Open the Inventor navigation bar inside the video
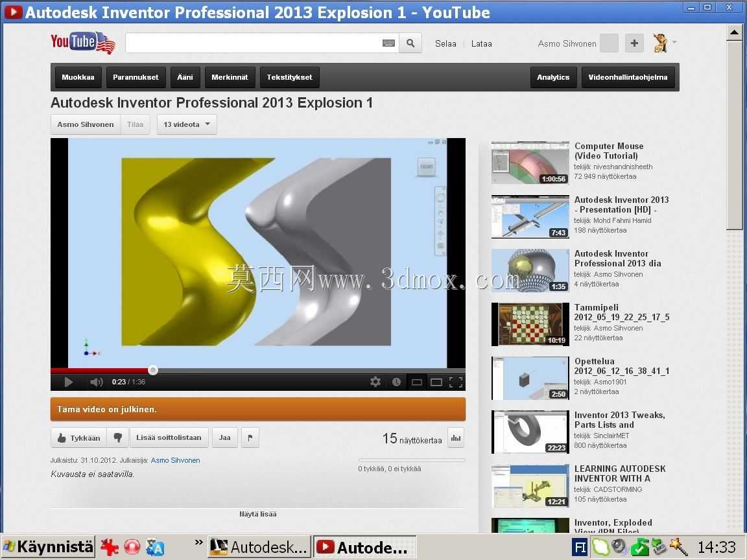The height and width of the screenshot is (560, 747). pos(441,220)
